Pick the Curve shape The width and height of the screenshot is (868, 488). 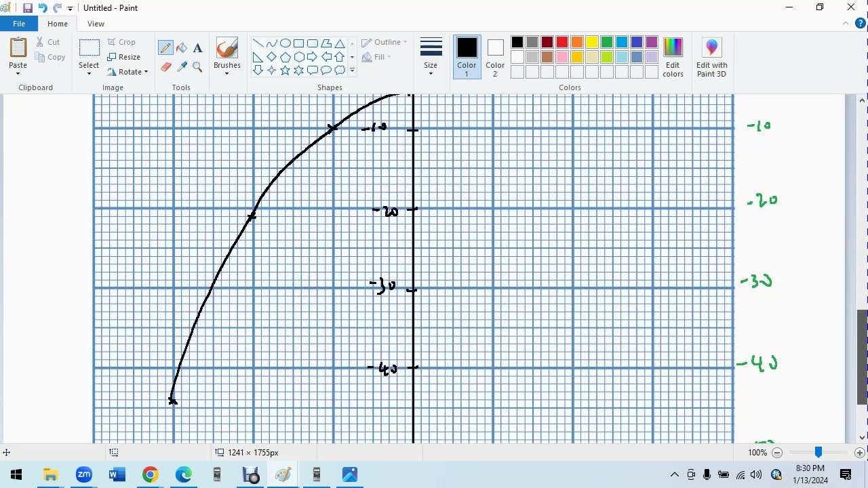(x=271, y=43)
